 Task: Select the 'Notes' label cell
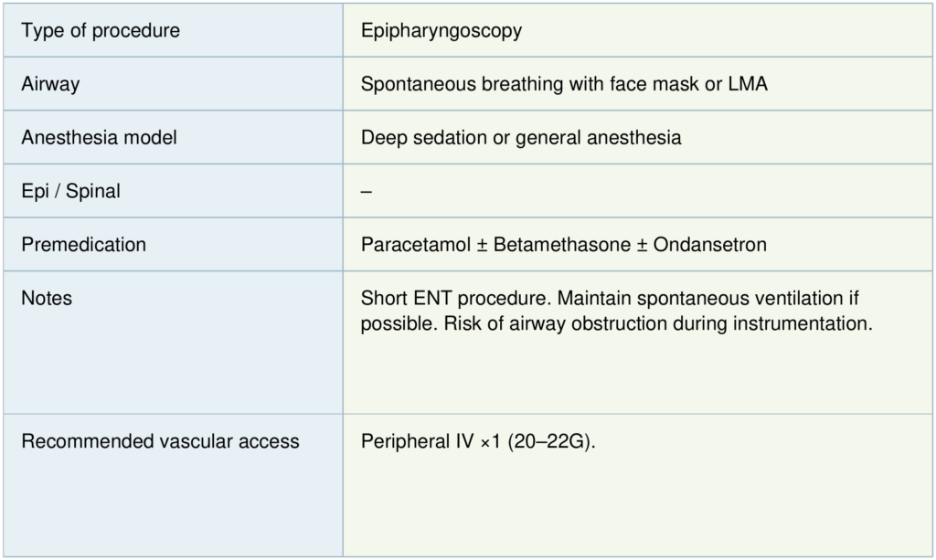pos(47,299)
